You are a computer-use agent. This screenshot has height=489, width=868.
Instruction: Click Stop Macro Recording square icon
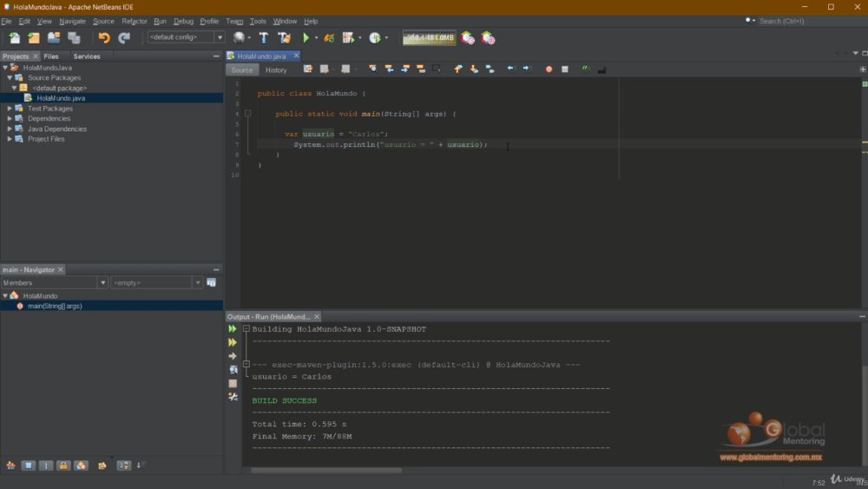point(565,69)
